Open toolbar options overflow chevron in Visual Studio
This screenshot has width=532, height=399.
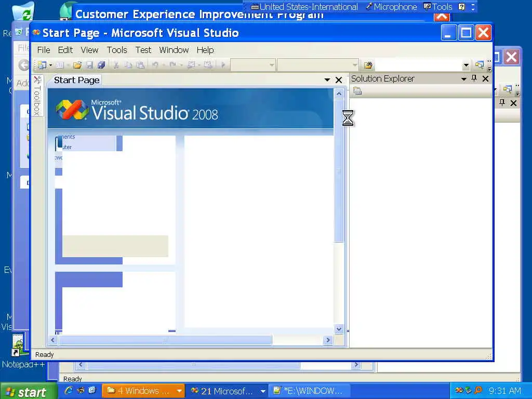click(x=489, y=65)
